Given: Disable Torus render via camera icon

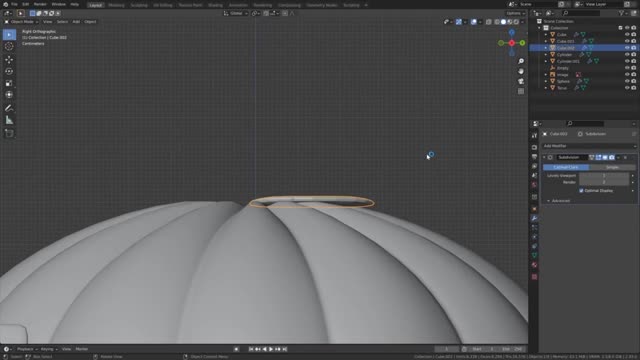Looking at the screenshot, I should [x=633, y=88].
